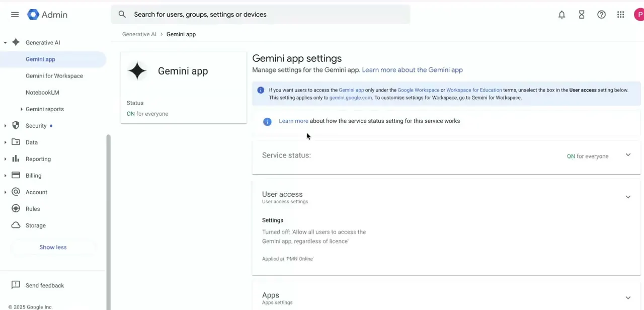Click the info icon in blue banner

pos(261,90)
